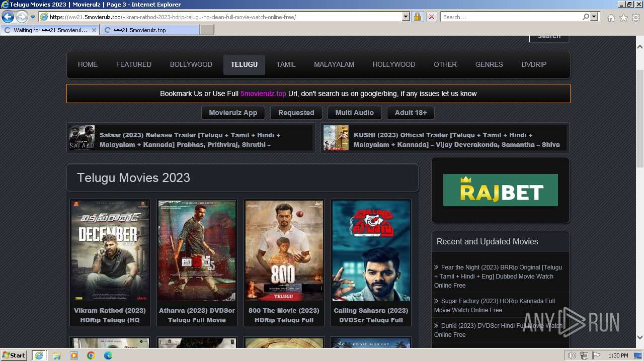Open the Salaar trailer thumbnail
The width and height of the screenshot is (644, 362).
(82, 138)
